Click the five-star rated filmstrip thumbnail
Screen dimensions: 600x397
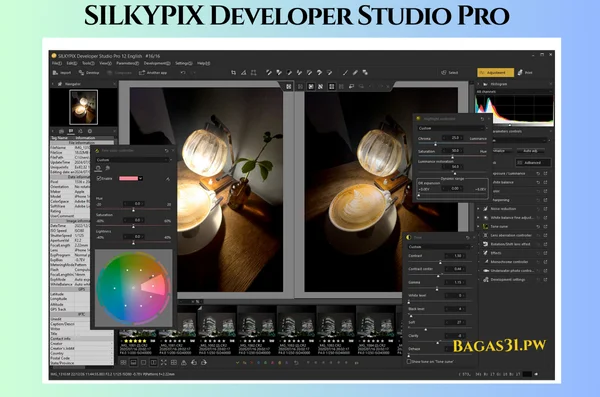(138, 330)
